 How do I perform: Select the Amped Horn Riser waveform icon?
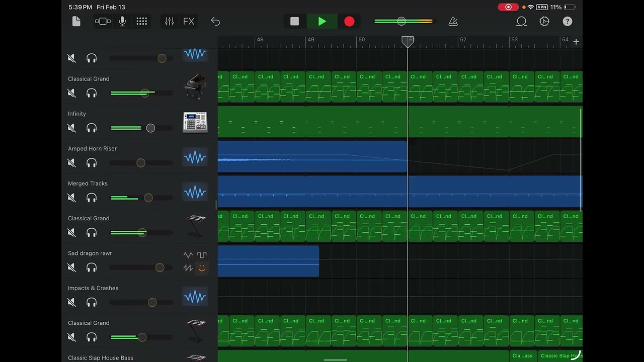tap(195, 157)
